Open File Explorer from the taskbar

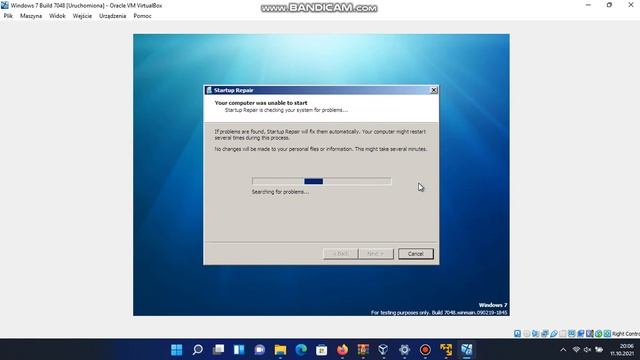280,350
